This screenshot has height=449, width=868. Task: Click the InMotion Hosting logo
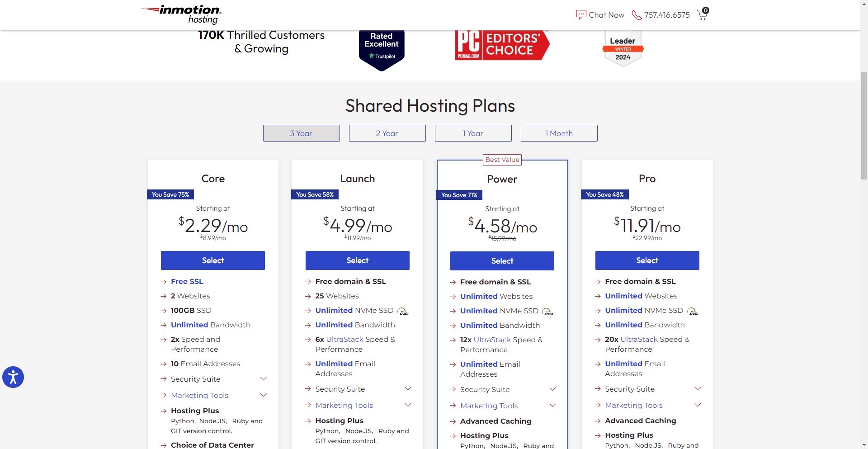point(182,14)
